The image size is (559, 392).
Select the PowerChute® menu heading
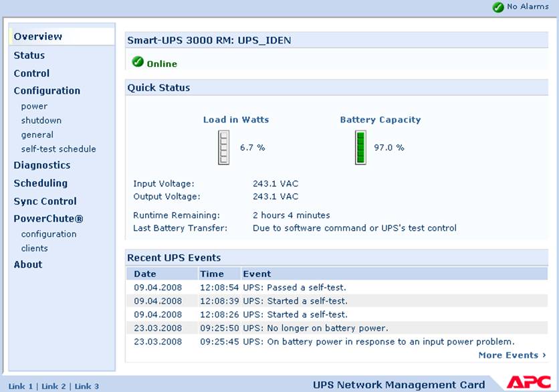[x=49, y=219]
